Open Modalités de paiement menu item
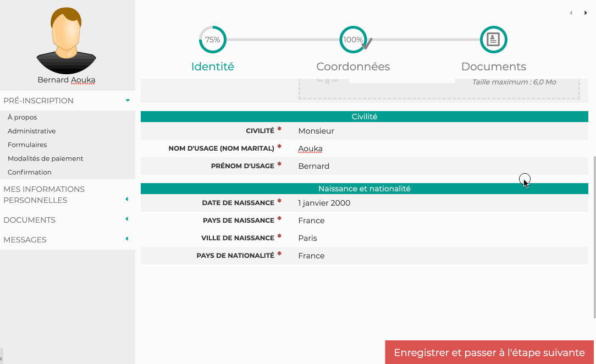Screen dimensions: 596x364 (x=45, y=158)
